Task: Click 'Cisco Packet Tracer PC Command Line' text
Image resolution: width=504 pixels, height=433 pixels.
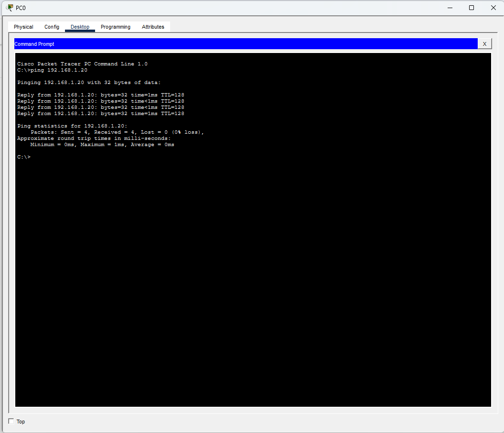Action: [82, 64]
